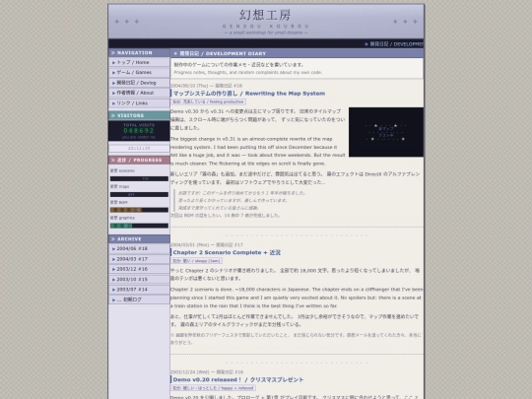Click the clock display 22:11:25
Screen dimensions: 532x399
(139, 148)
